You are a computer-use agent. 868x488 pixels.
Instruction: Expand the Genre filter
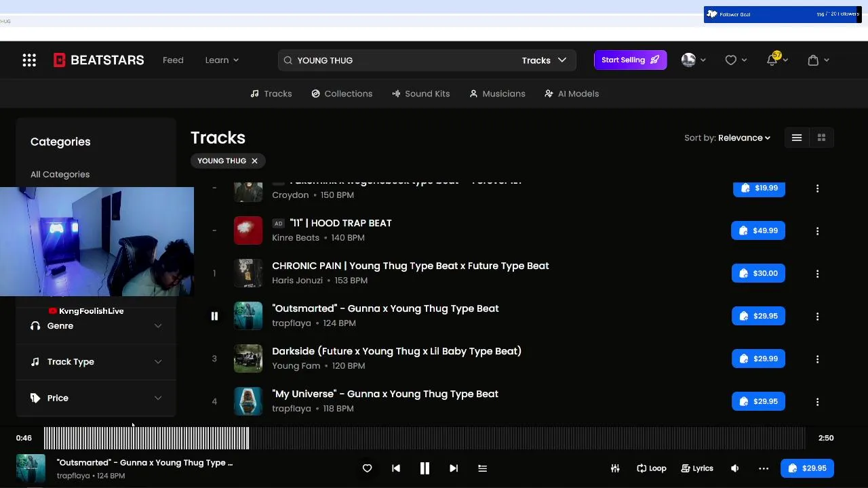click(96, 326)
